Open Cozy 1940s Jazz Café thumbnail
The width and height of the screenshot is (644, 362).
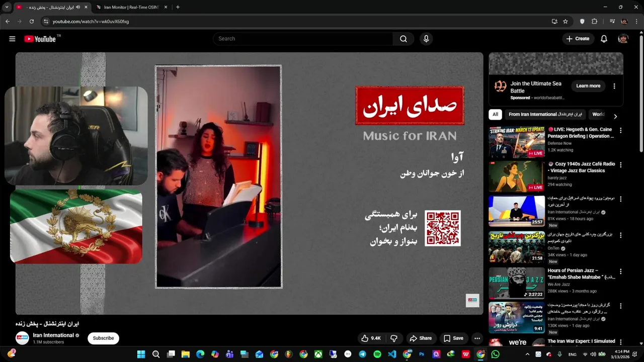tap(517, 176)
